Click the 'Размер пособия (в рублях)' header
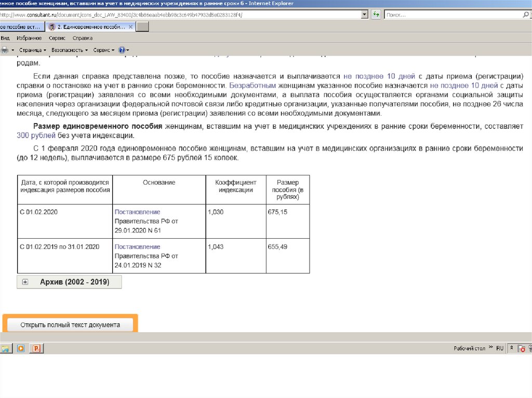Viewport: 532px width, 398px height. click(288, 189)
